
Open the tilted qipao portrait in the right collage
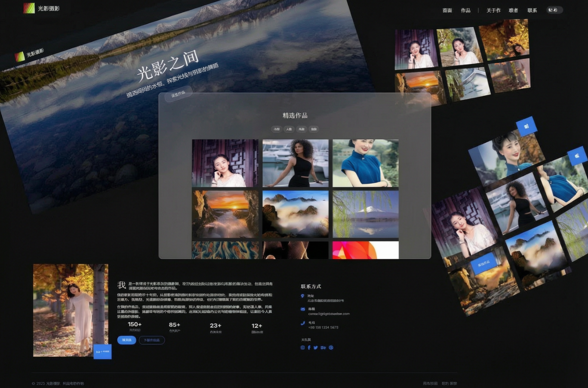(x=507, y=158)
